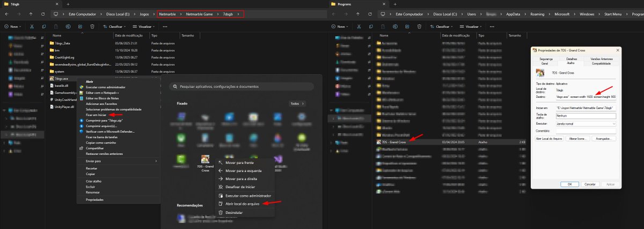Switch to the Detalhes tab in Properties
The image size is (644, 229).
[x=571, y=58]
